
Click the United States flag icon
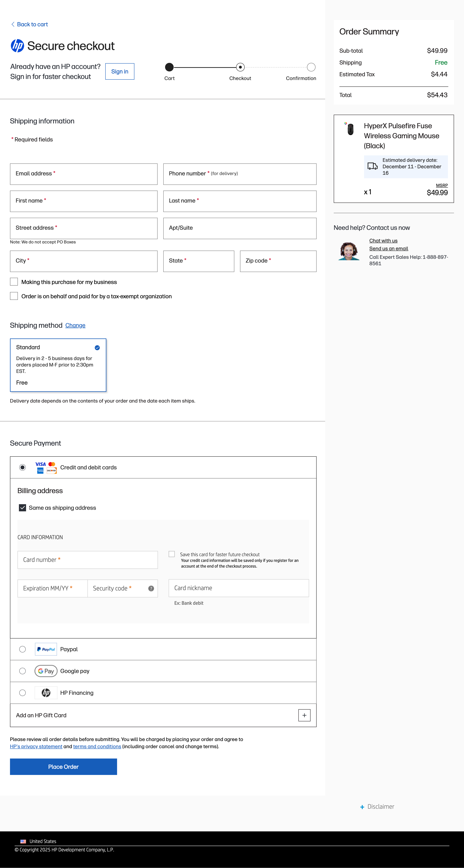point(23,841)
